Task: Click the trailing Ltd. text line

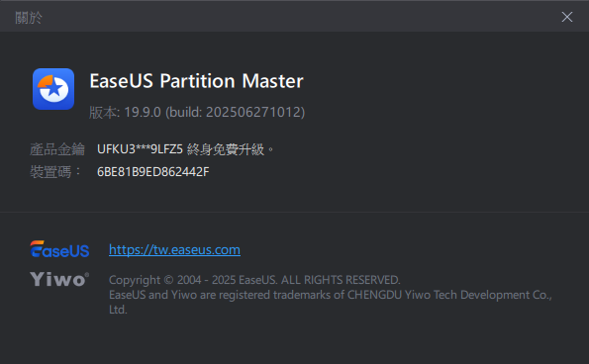Action: [118, 310]
